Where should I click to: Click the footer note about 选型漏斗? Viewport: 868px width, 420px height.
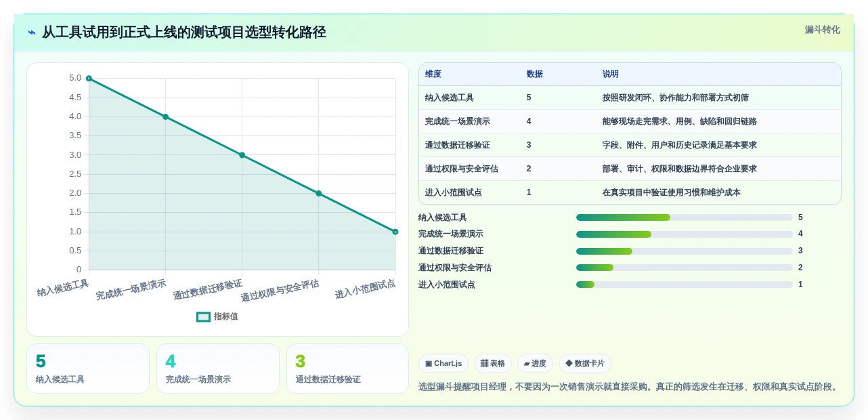[x=630, y=387]
